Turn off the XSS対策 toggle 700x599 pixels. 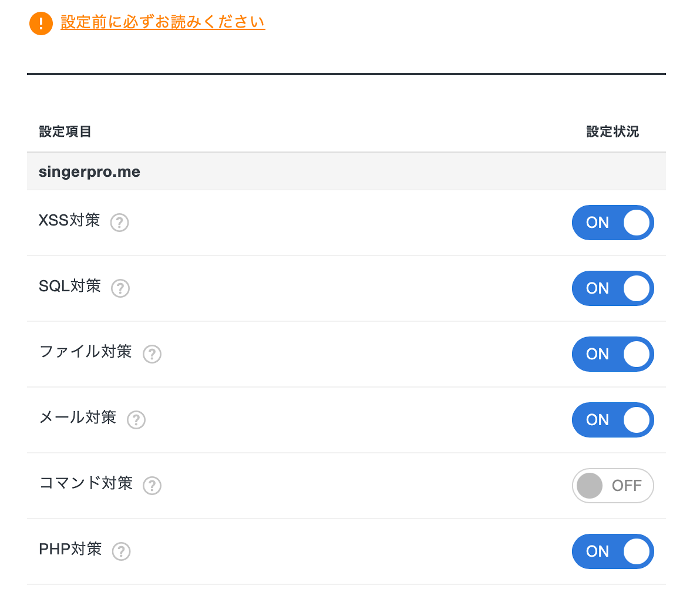click(x=612, y=223)
